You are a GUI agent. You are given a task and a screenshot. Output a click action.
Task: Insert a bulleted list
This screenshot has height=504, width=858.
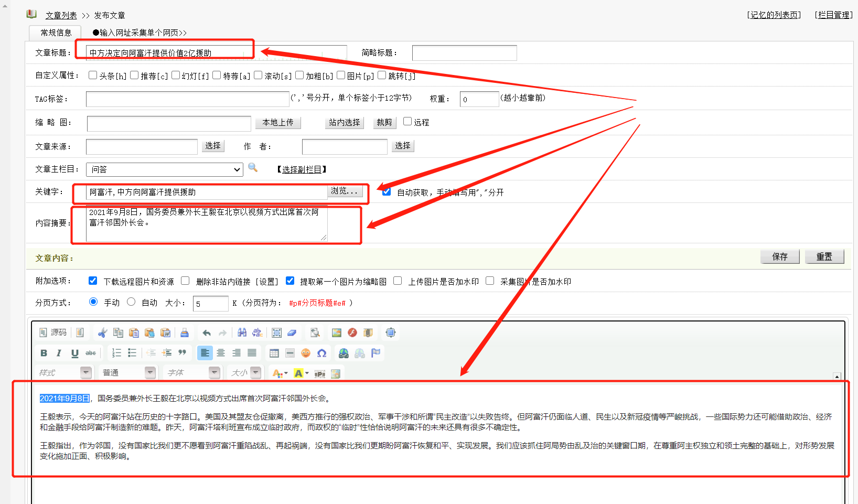pos(132,353)
